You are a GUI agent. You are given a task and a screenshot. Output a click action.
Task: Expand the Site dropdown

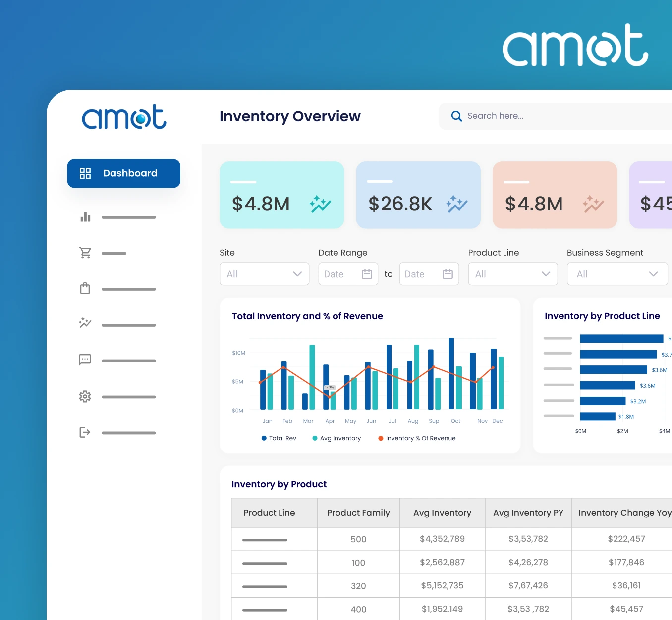point(265,274)
